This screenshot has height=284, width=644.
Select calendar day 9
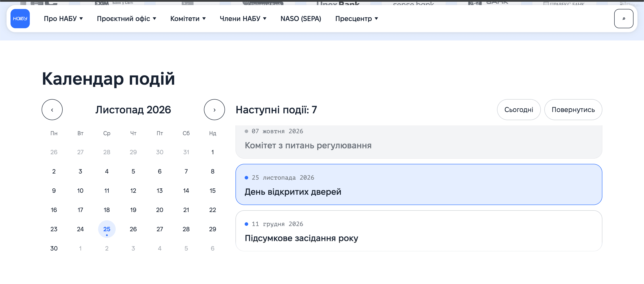tap(54, 191)
